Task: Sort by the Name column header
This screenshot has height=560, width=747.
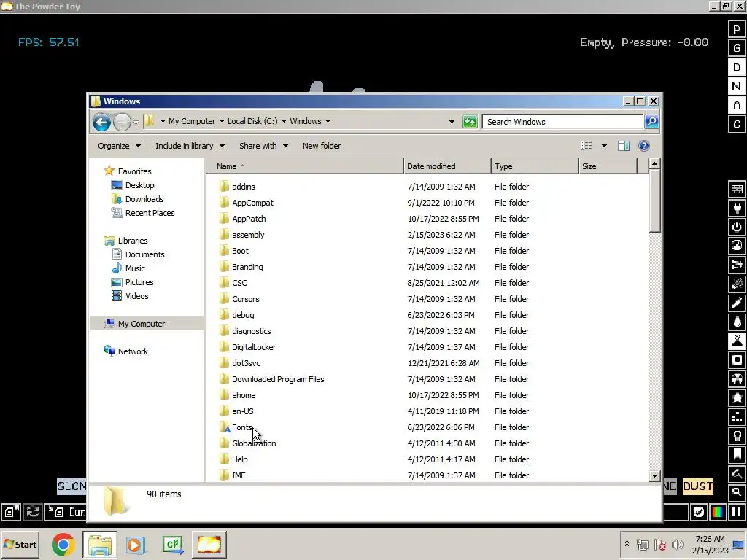Action: click(x=305, y=166)
